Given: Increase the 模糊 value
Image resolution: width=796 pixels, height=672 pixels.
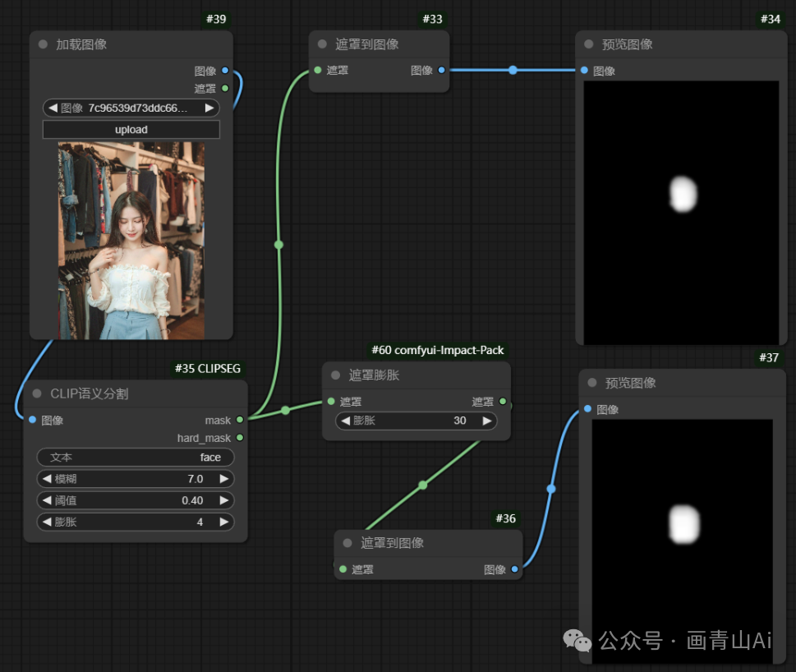Looking at the screenshot, I should pos(224,479).
